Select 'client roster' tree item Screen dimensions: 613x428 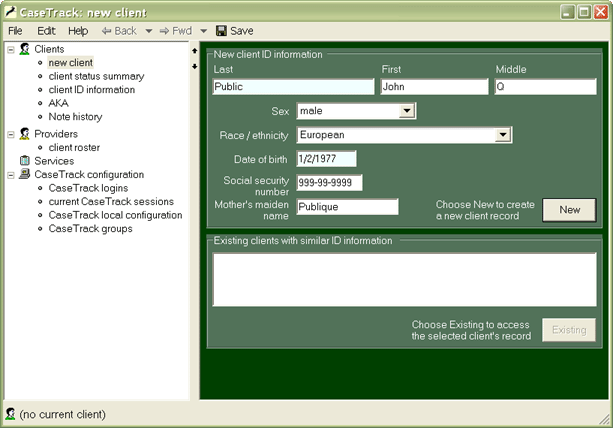(x=74, y=147)
